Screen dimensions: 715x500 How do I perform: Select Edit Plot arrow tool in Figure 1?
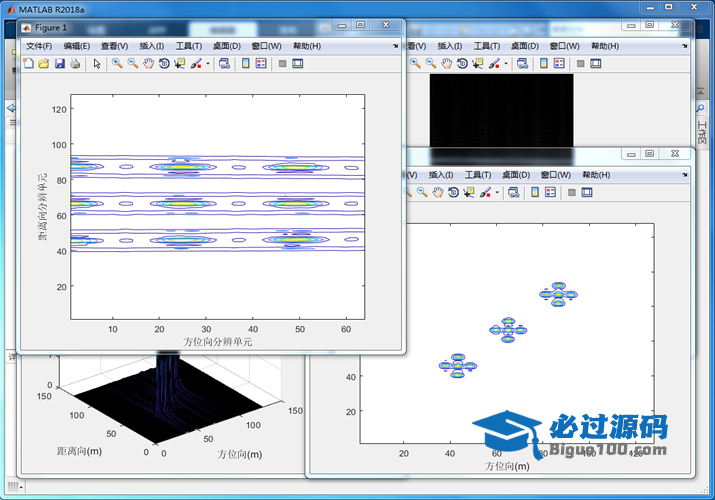click(97, 63)
